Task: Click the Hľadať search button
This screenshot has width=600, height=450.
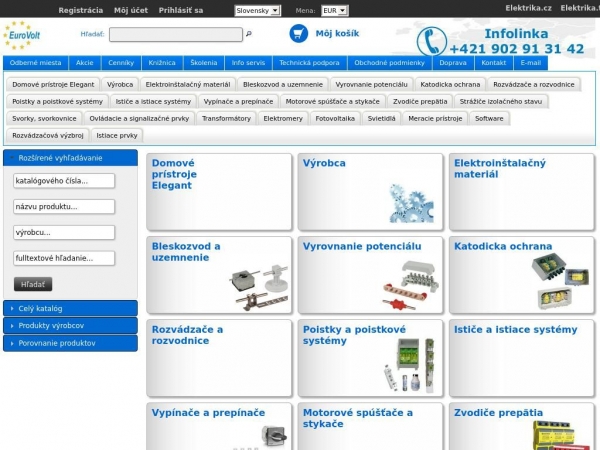Action: point(33,284)
